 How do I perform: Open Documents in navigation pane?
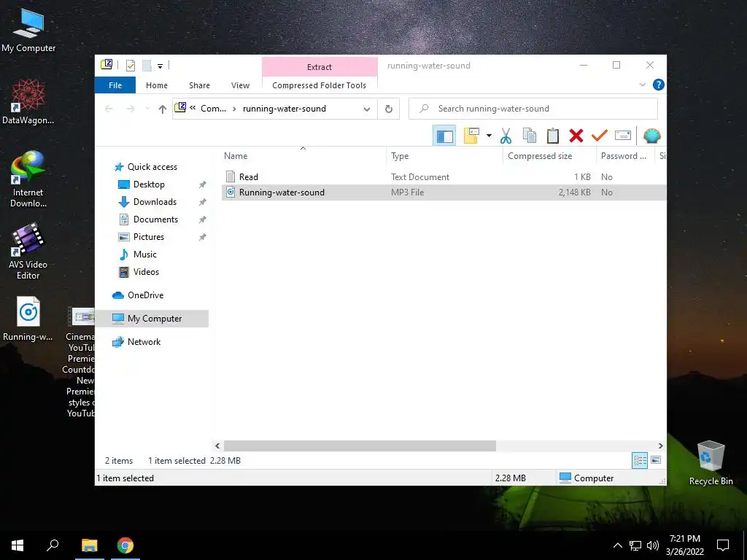pos(155,219)
